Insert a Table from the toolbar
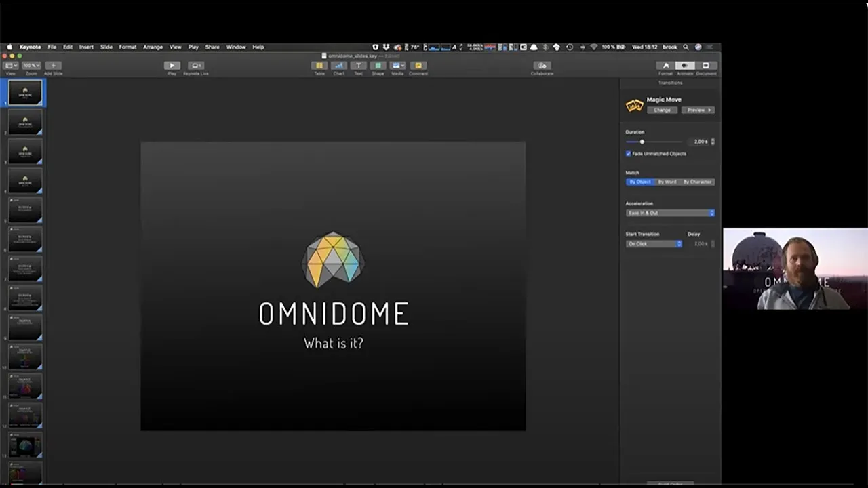 tap(319, 66)
